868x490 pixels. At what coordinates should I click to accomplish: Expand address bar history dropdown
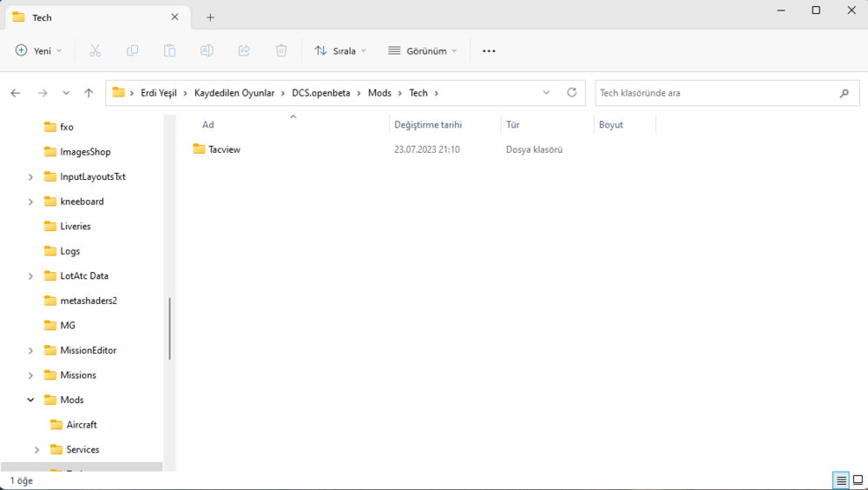point(546,93)
